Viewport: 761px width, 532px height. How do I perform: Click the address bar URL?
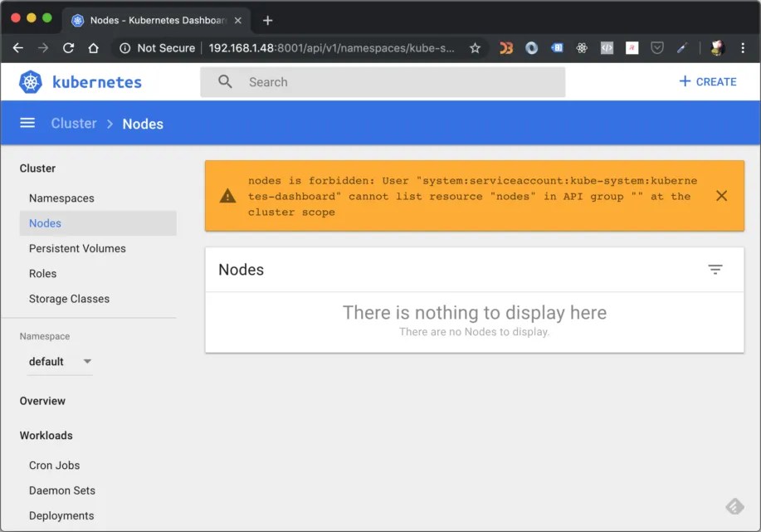tap(315, 48)
